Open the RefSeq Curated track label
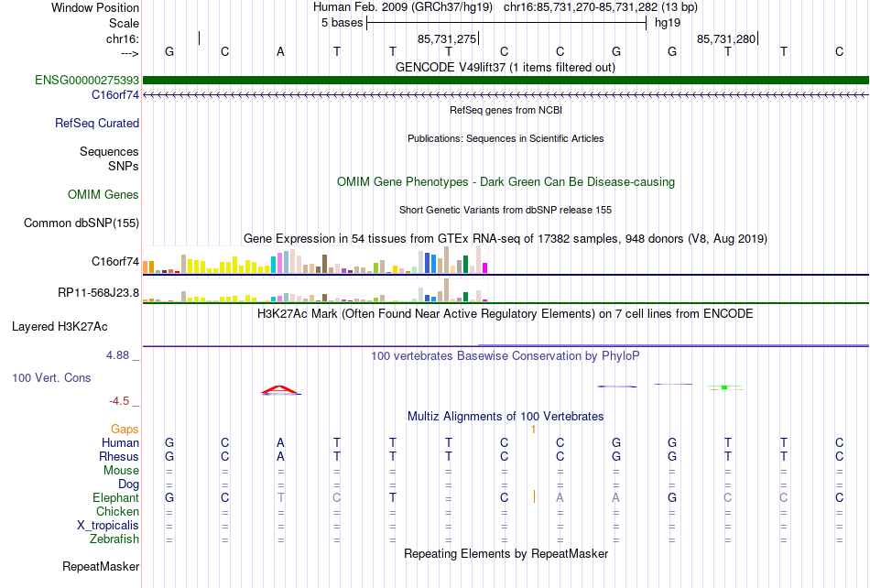Screen dimensions: 870x588 [96, 123]
